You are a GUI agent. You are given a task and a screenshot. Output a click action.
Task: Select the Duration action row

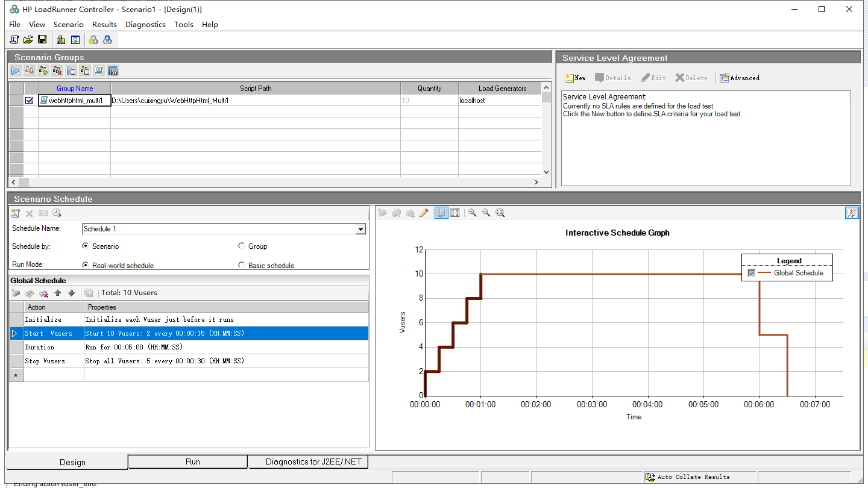189,347
